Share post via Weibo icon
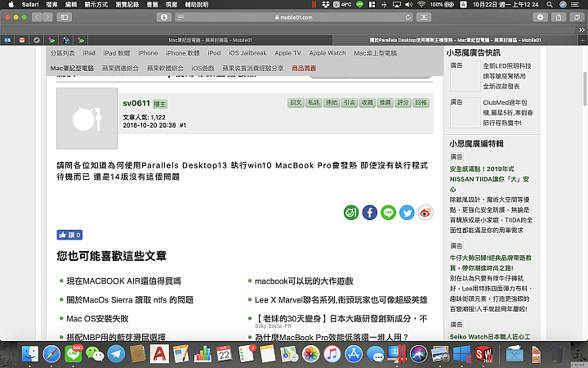The width and height of the screenshot is (588, 368). point(425,213)
